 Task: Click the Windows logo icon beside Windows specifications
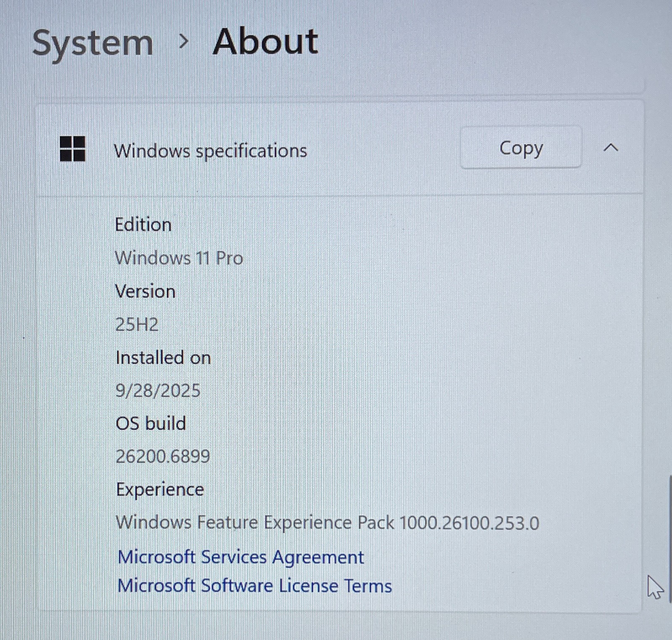(x=73, y=149)
